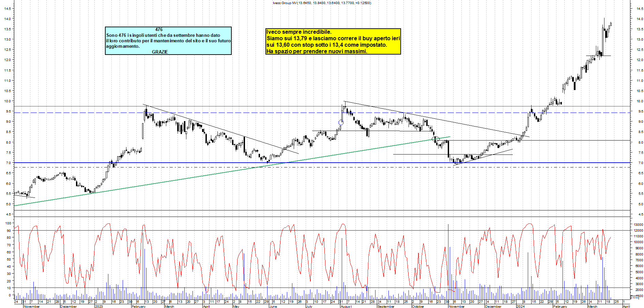Click 'Iveco sempre incredibile.' in the yellow note
This screenshot has height=308, width=644.
pos(299,32)
